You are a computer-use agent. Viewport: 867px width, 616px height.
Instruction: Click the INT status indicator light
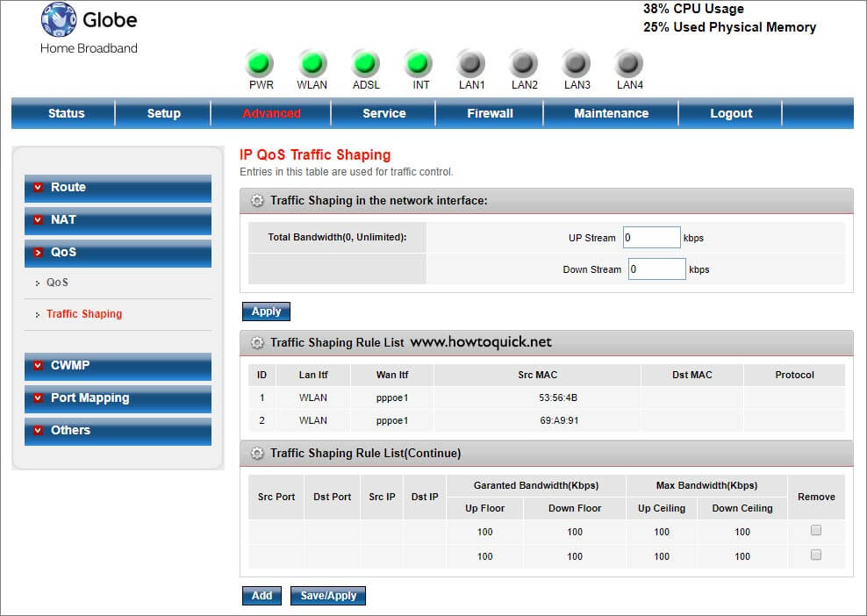[419, 63]
